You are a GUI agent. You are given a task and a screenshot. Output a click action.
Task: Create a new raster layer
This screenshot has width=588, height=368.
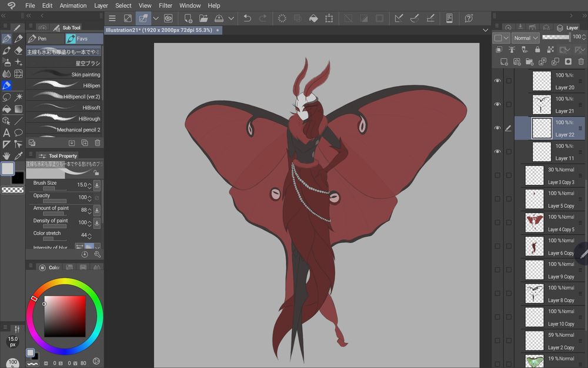pos(504,61)
